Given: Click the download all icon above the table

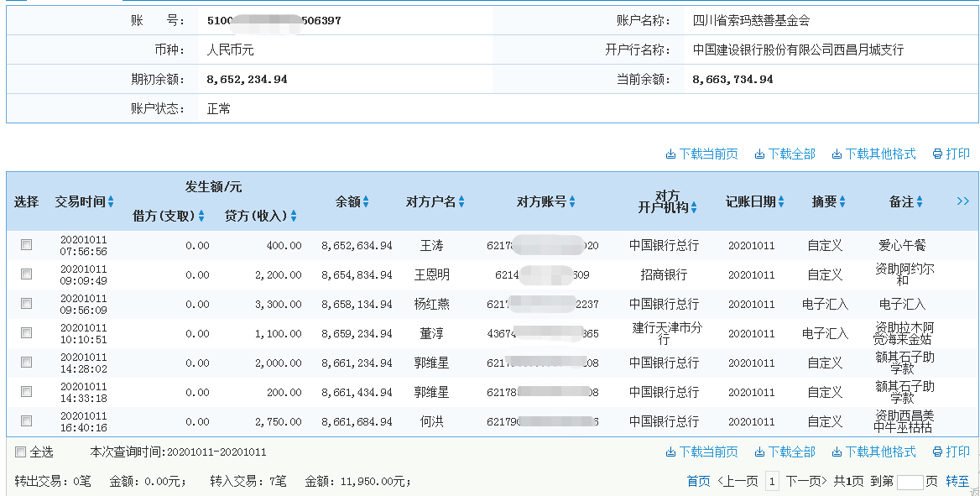Looking at the screenshot, I should [x=785, y=154].
